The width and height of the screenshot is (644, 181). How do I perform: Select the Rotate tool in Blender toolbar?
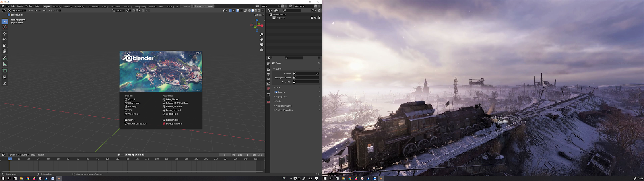coord(5,39)
